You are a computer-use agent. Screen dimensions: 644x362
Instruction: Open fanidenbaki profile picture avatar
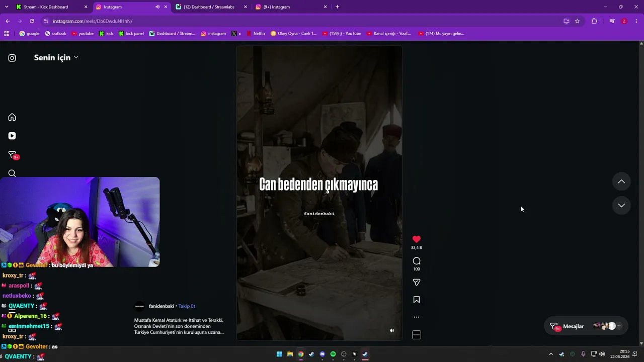(139, 306)
